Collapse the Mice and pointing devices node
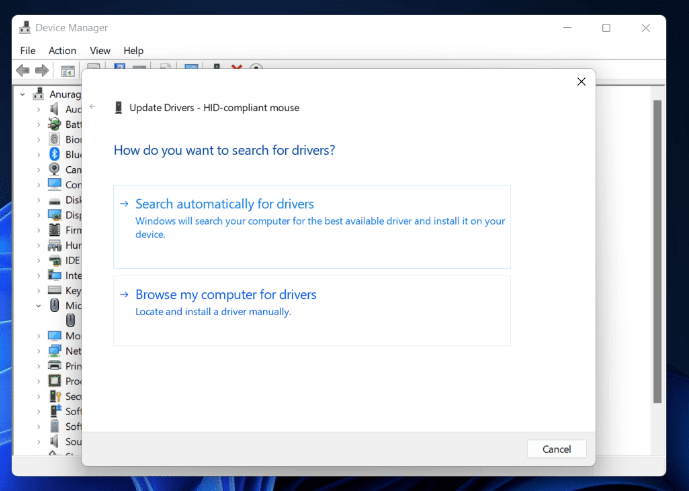The image size is (689, 491). (39, 306)
